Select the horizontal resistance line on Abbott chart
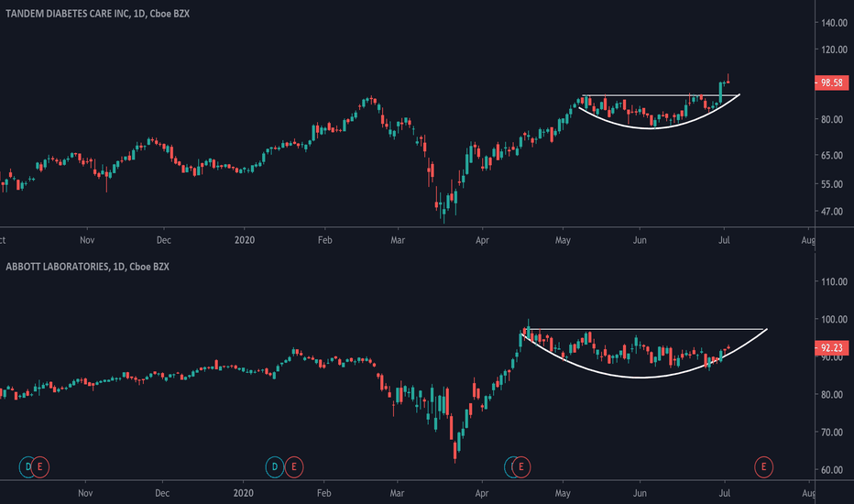Screen dimensions: 854x504 click(645, 329)
